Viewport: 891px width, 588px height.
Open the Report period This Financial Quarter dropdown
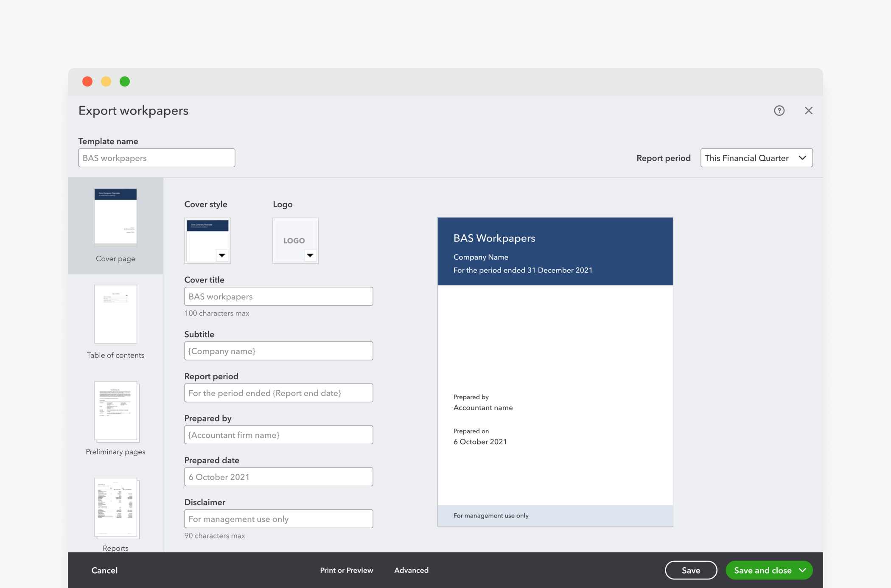coord(756,158)
